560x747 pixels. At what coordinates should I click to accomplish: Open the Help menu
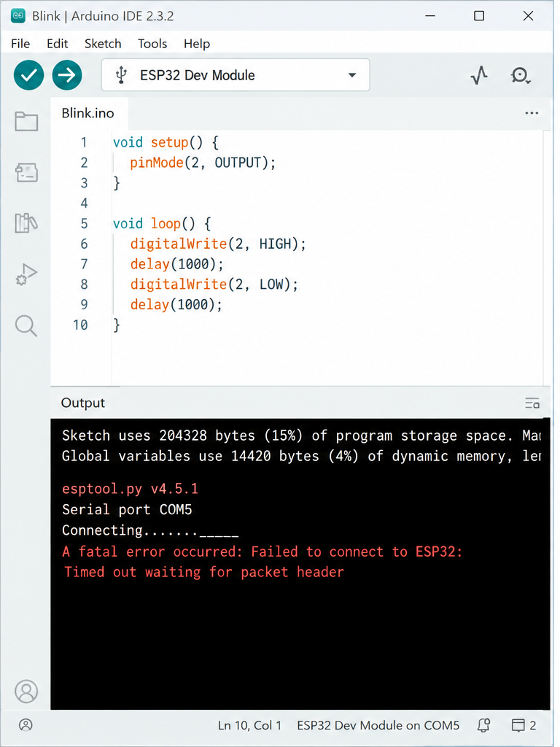pos(197,44)
